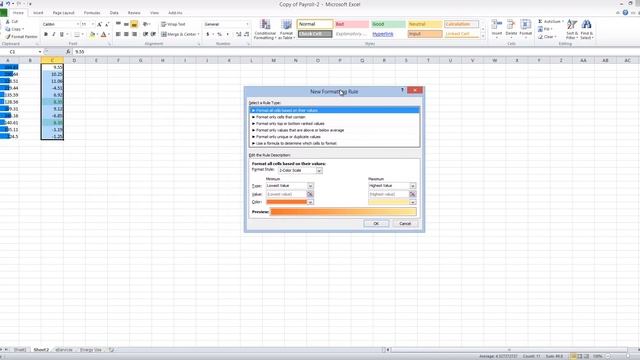This screenshot has height=360, width=640.
Task: Open the Maximum Type Highest Value dropdown
Action: 413,186
